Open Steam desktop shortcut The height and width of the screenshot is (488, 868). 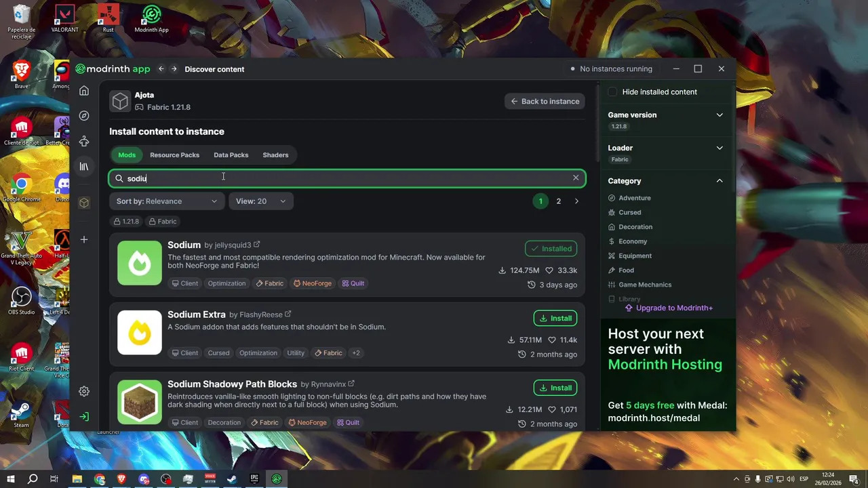[22, 415]
